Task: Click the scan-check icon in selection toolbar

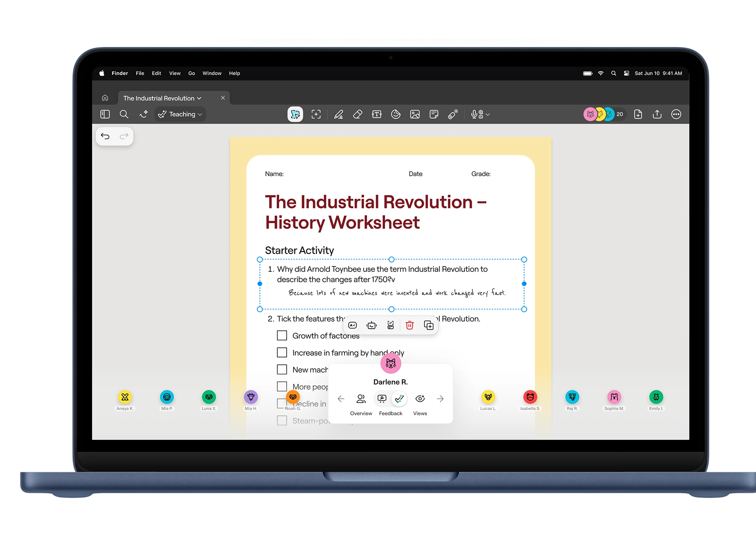Action: pos(391,325)
